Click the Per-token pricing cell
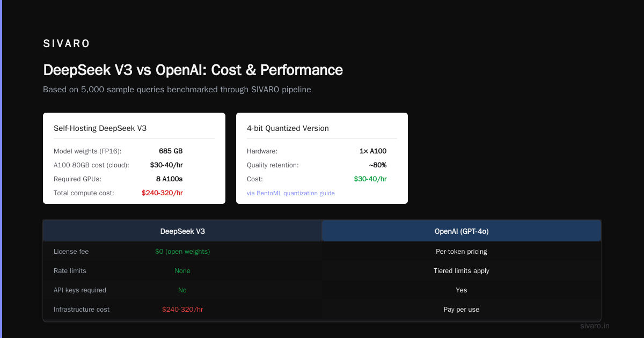The height and width of the screenshot is (338, 644). pyautogui.click(x=462, y=251)
